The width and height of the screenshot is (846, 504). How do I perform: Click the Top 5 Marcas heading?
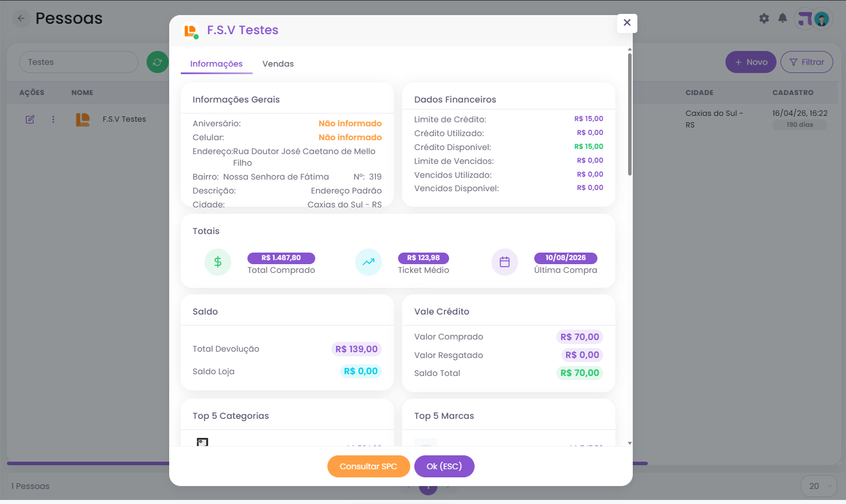click(444, 416)
